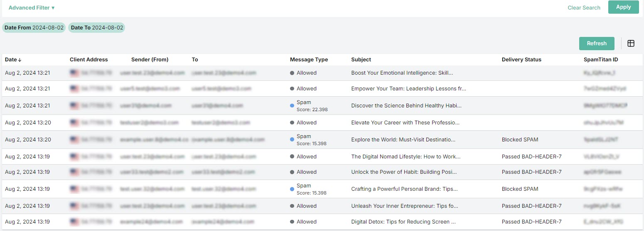Screen dimensions: 644x231
Task: Click Passed BAD-HEADER-7 in the Unlock the Power of Habit row
Action: [x=532, y=172]
